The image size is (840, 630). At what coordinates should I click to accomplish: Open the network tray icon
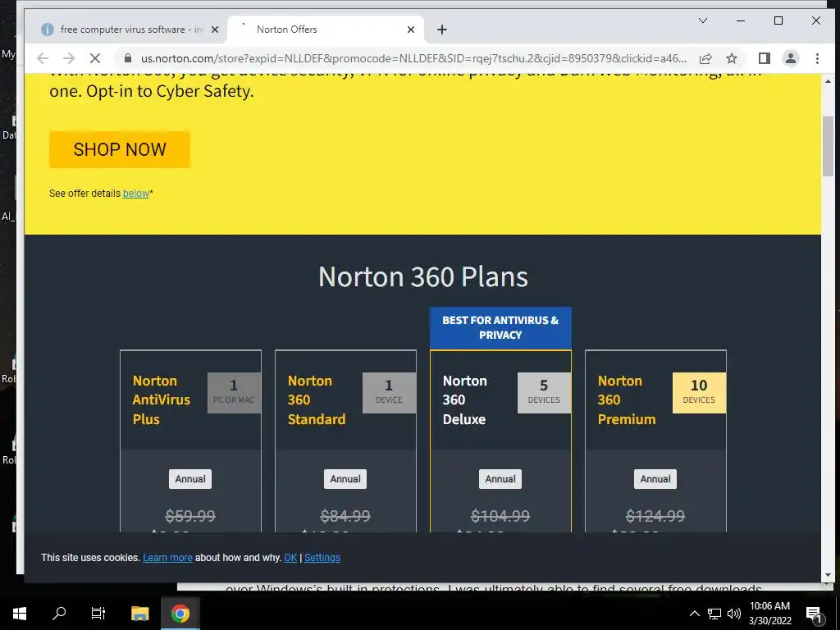(714, 614)
